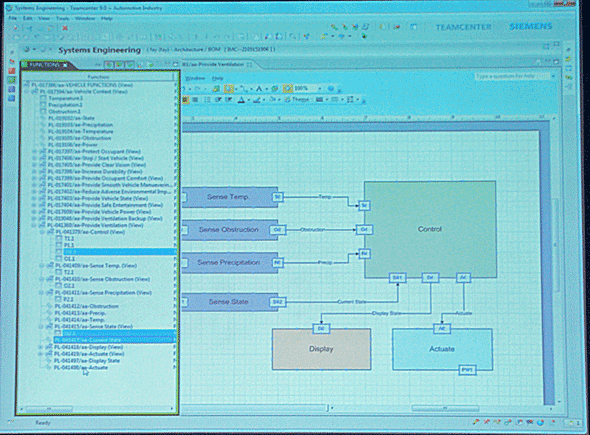The image size is (590, 435).
Task: Select the Control block in the diagram
Action: (x=430, y=229)
